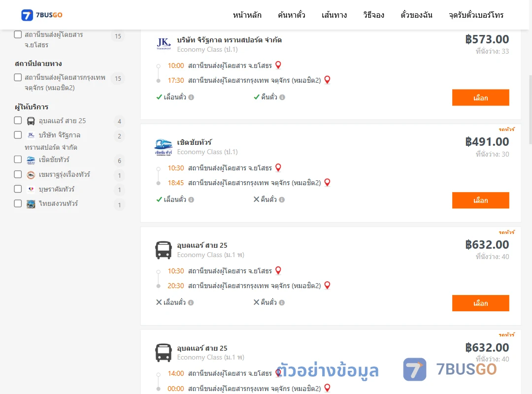The image size is (532, 394).
Task: Click map pin beside 20:30 arrival station
Action: click(x=328, y=286)
